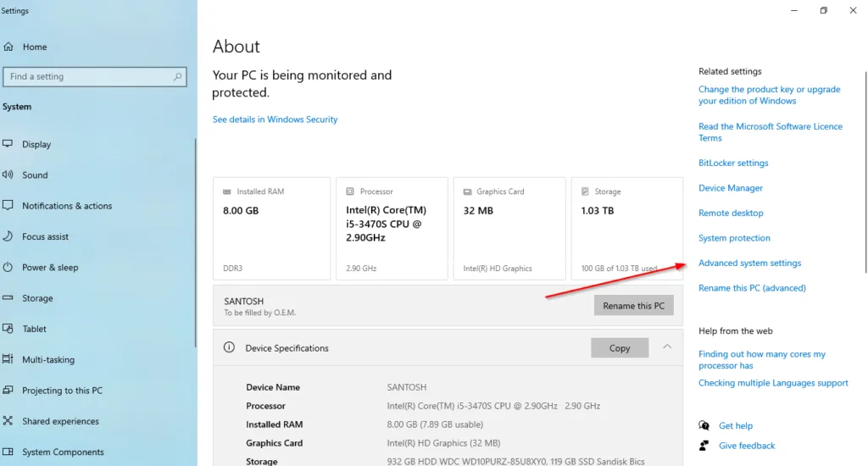Click See details in Windows Security
Viewport: 868px width, 466px height.
pyautogui.click(x=275, y=119)
